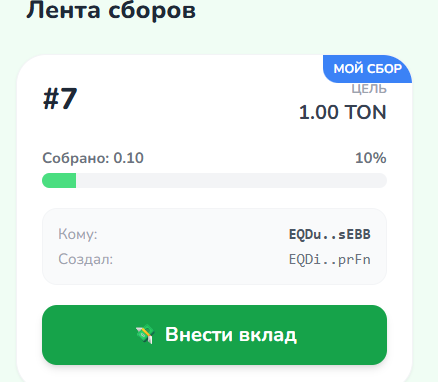
Task: Click the creator address EQDi..prFn
Action: click(330, 259)
